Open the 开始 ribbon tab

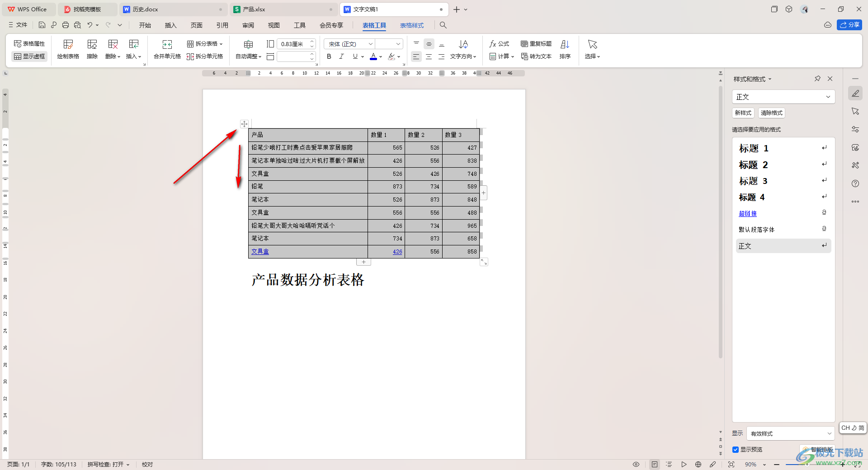tap(145, 25)
